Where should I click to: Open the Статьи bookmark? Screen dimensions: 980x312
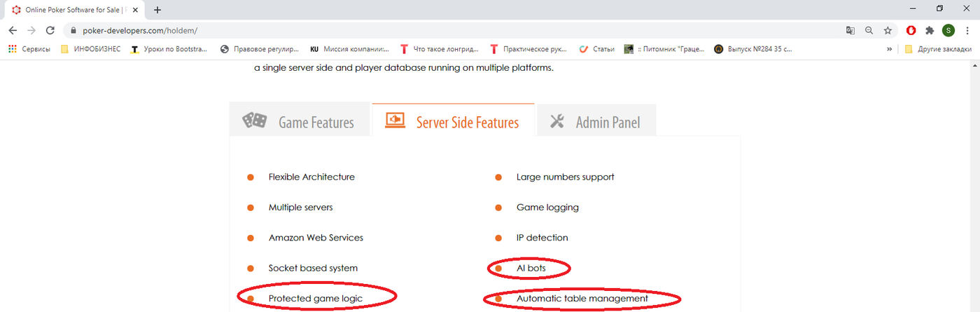click(x=597, y=49)
